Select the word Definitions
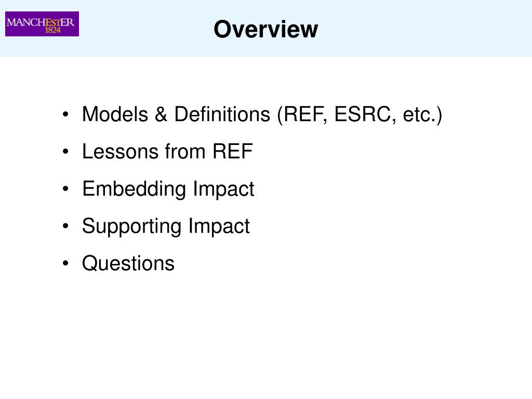The height and width of the screenshot is (399, 532). pos(222,114)
